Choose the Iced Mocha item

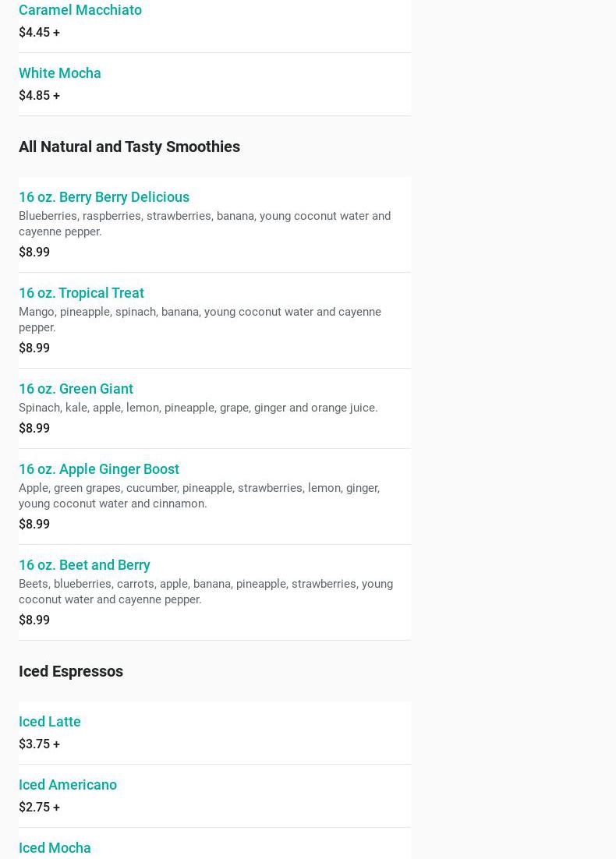tap(55, 848)
